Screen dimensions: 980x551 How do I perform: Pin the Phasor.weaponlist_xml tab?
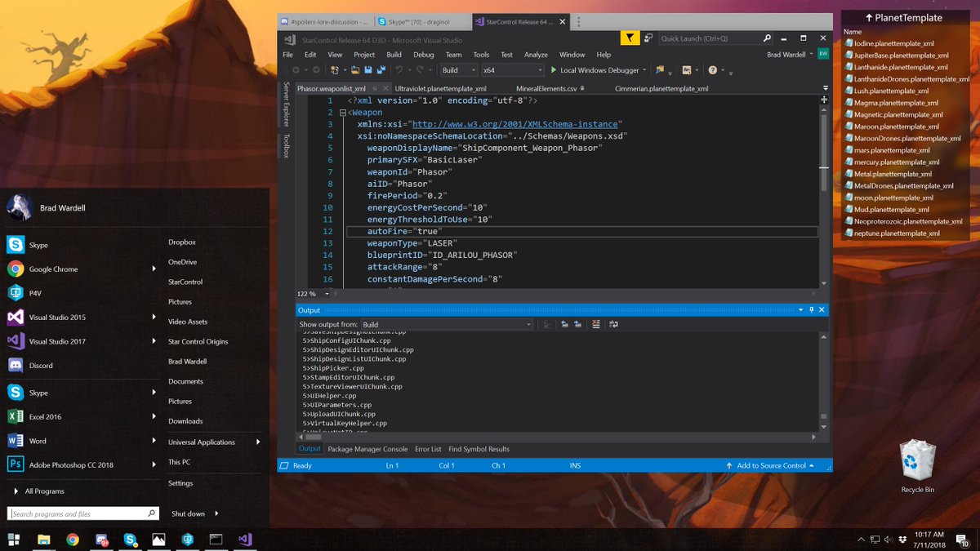[x=374, y=88]
